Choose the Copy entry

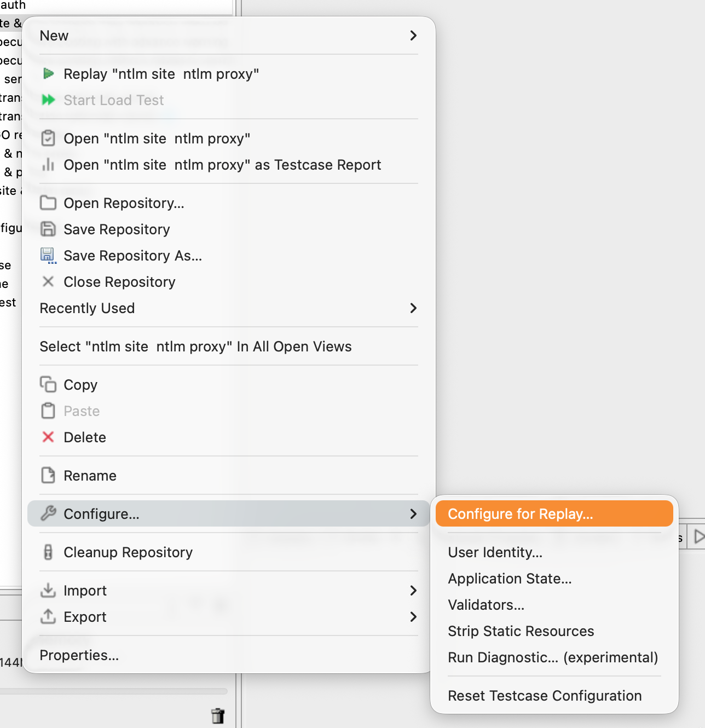click(228, 385)
